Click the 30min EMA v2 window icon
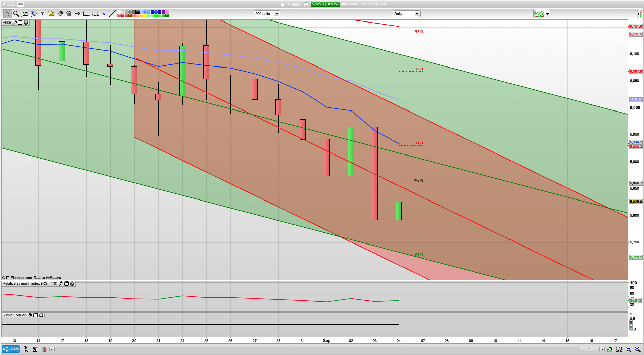The height and width of the screenshot is (355, 644). coord(35,315)
